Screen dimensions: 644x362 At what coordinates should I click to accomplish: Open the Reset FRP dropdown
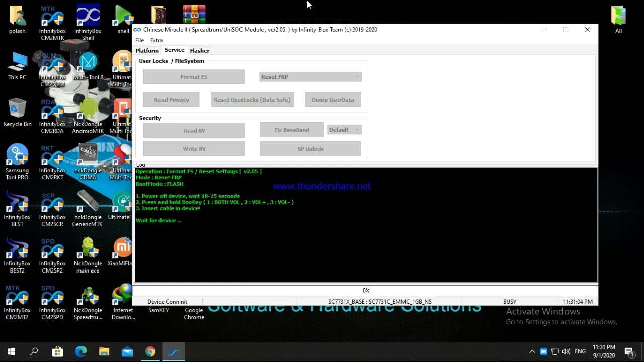[x=310, y=77]
